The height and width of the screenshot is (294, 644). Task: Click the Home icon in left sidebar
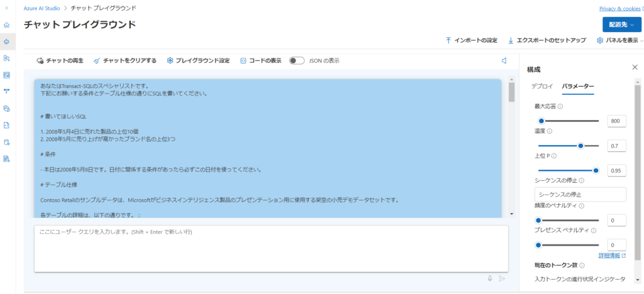(x=7, y=25)
